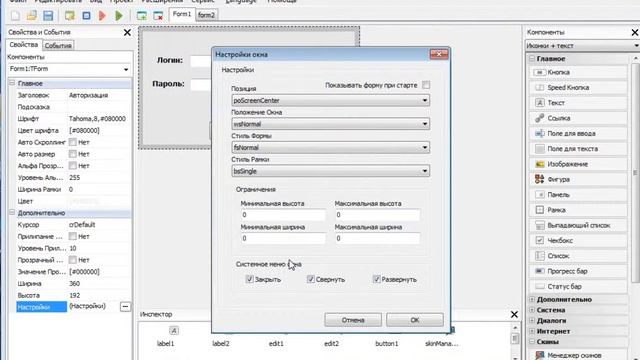Open the Стиль Рамки bsSingle dropdown
The image size is (640, 360).
331,171
